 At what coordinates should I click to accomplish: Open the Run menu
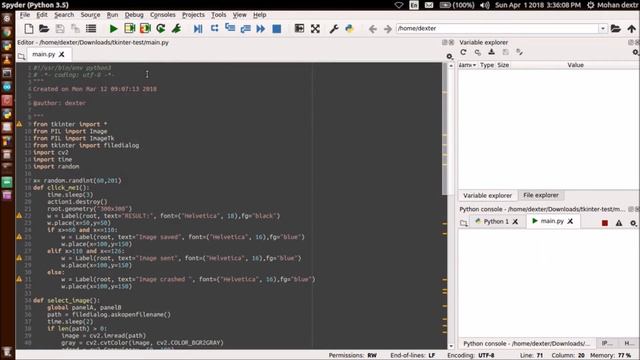112,15
